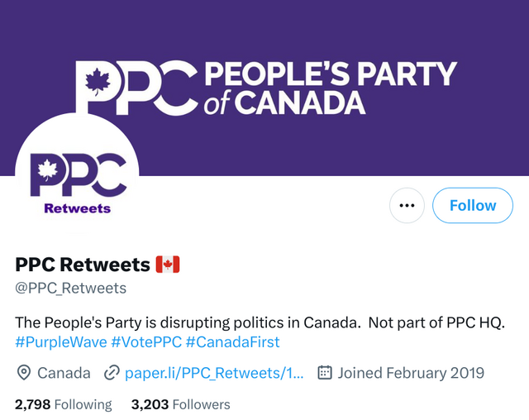Open the #CanadaFirst hashtag
This screenshot has width=529, height=420.
click(x=232, y=341)
